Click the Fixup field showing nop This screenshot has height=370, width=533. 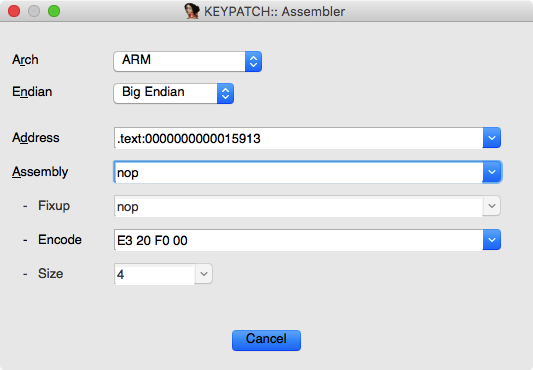pyautogui.click(x=298, y=206)
